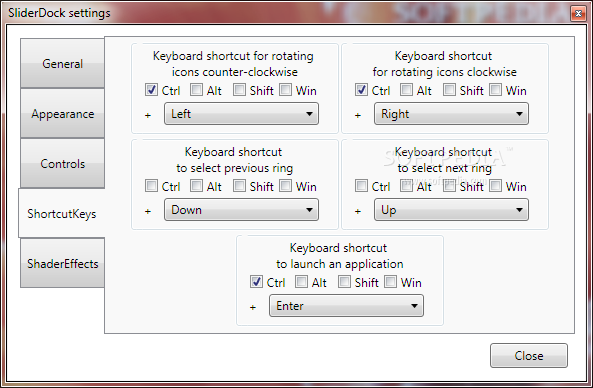
Task: Enable Alt for clockwise rotation shortcut
Action: pos(406,90)
